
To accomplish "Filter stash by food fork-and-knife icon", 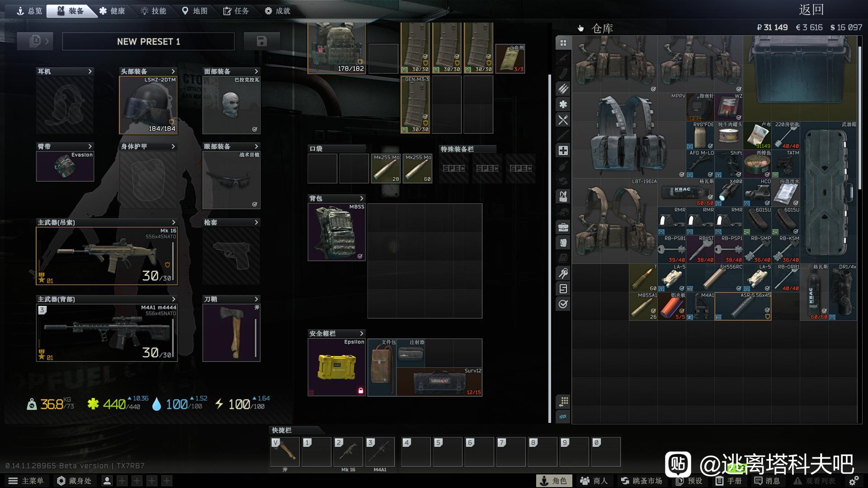I will pyautogui.click(x=563, y=120).
